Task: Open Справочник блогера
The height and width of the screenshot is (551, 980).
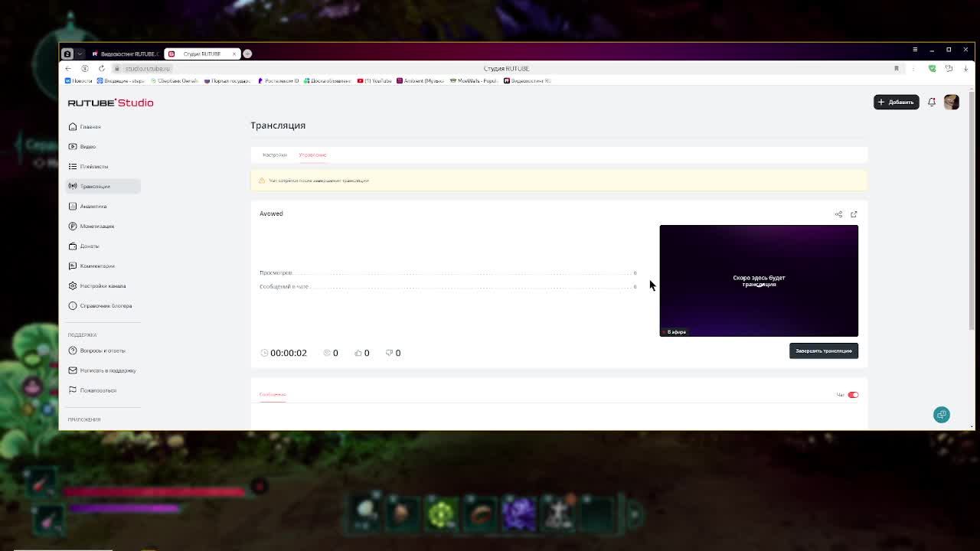Action: click(x=100, y=305)
